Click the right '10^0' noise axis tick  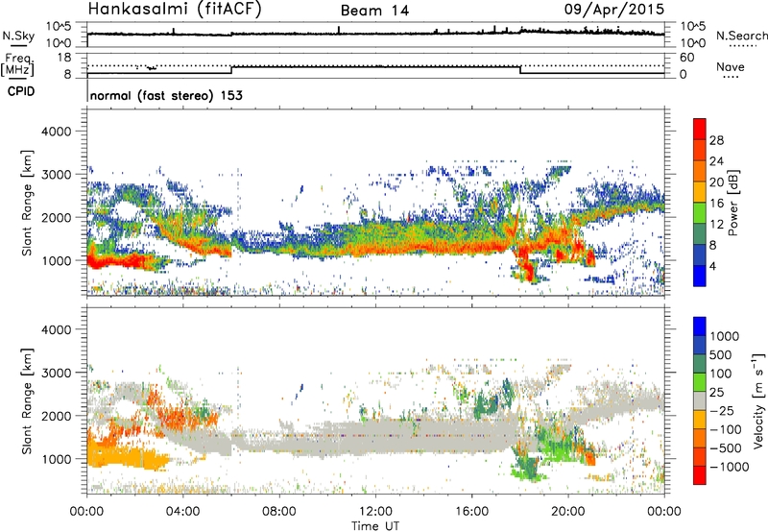click(693, 43)
